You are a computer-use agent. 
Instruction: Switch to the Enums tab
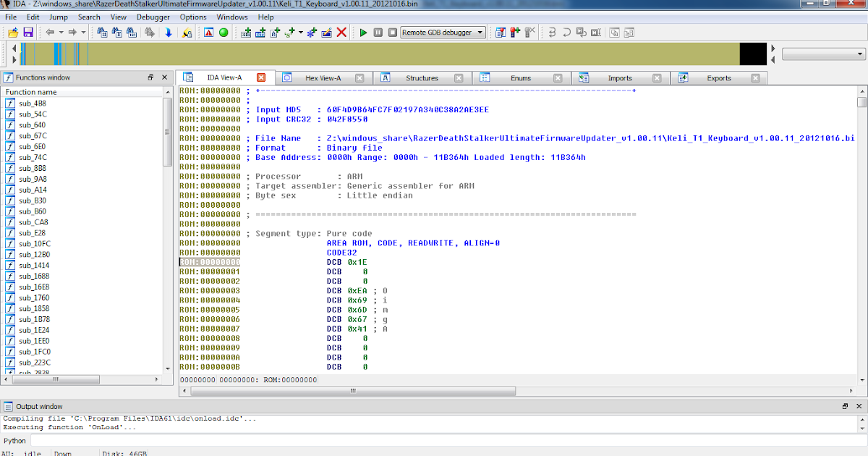coord(520,78)
